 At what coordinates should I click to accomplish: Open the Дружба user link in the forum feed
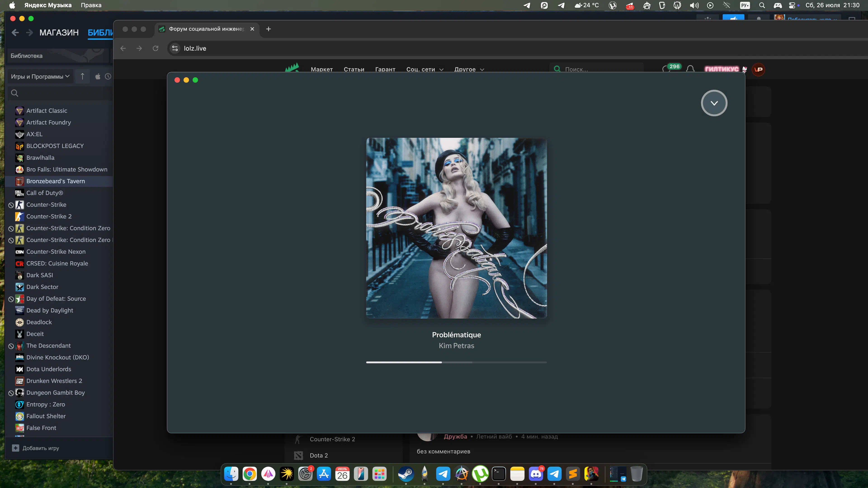(455, 437)
